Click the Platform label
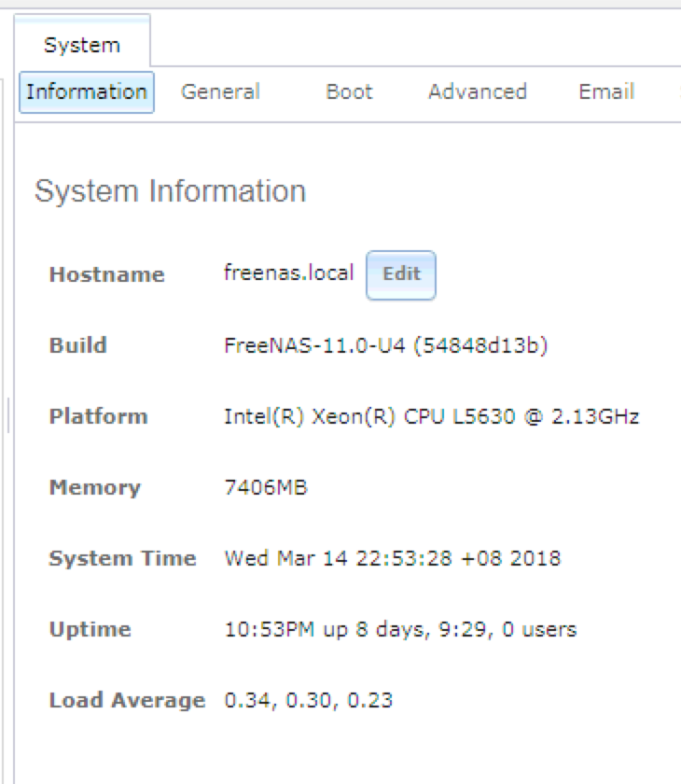681x784 pixels. (99, 416)
